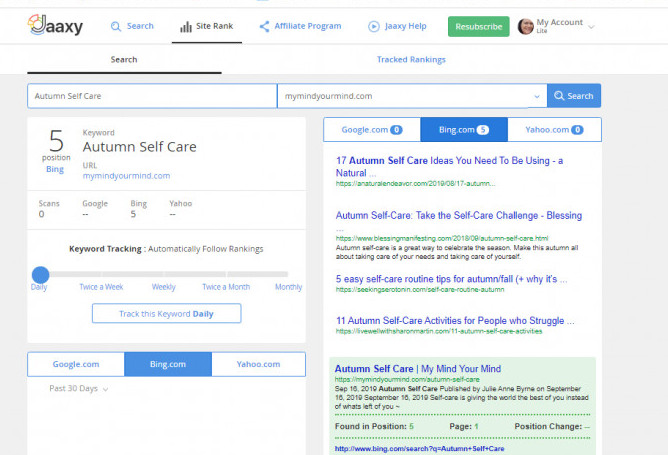
Task: Select the Yahoo.com history chart tab
Action: tap(258, 364)
